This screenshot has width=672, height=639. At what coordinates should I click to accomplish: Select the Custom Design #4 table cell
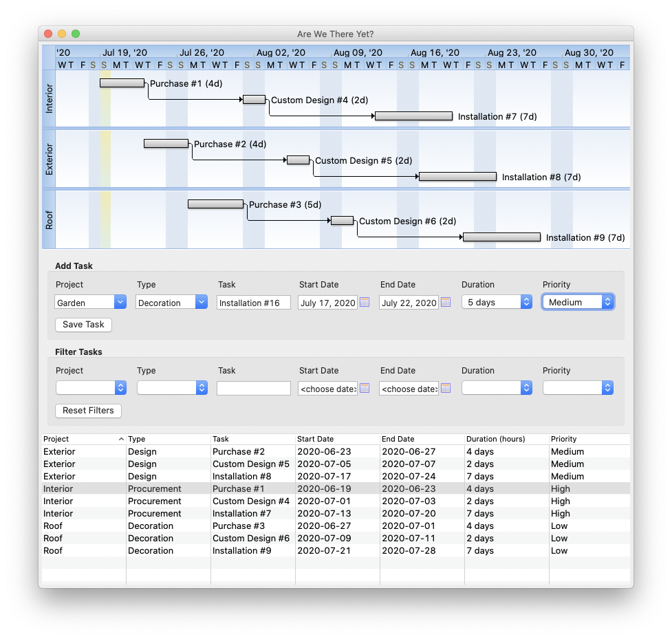pos(253,501)
